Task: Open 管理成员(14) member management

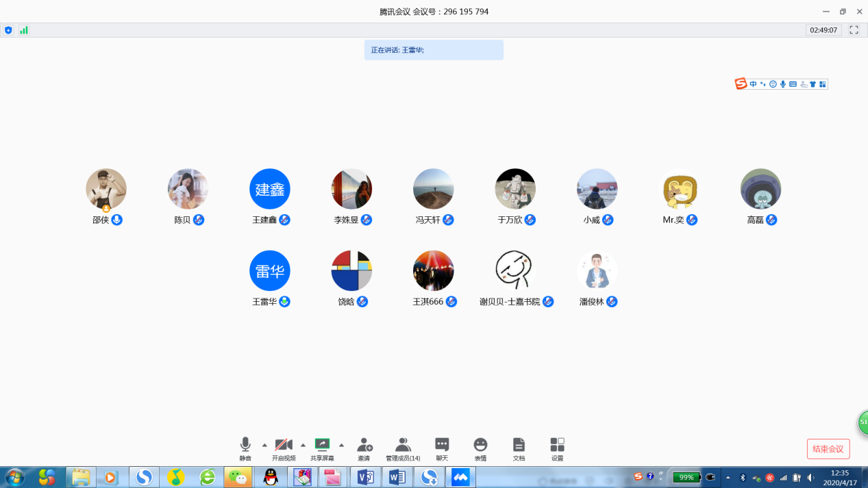Action: tap(403, 448)
